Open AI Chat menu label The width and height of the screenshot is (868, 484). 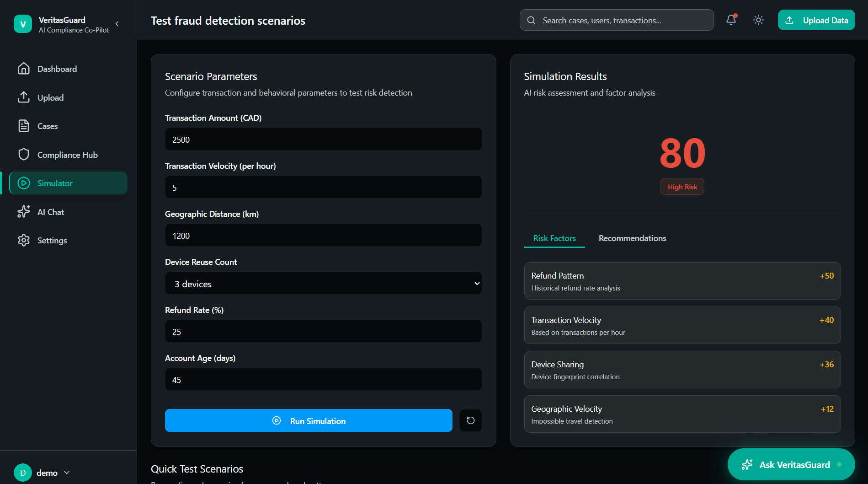(x=51, y=212)
